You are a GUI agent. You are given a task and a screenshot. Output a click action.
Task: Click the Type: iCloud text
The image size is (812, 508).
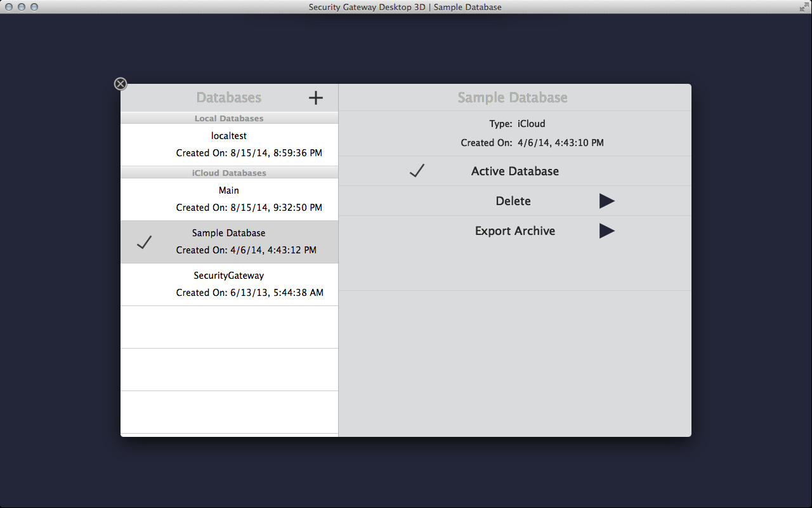click(x=517, y=124)
